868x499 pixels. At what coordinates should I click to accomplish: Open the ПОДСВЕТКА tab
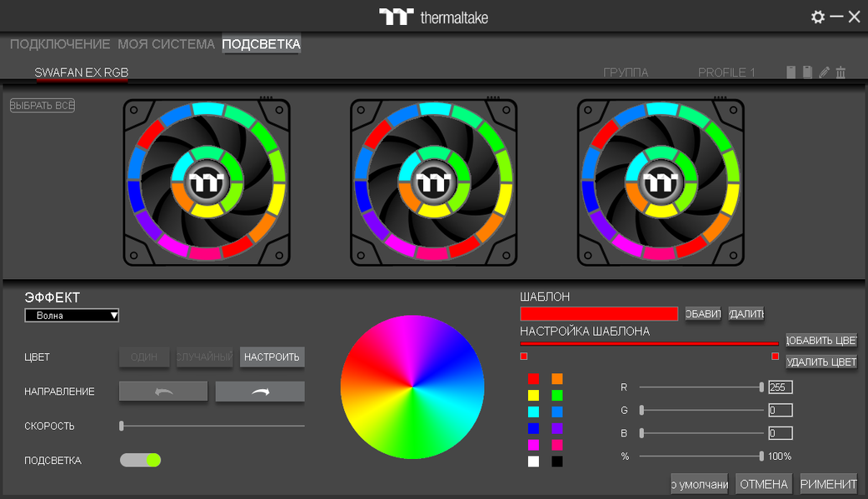262,44
